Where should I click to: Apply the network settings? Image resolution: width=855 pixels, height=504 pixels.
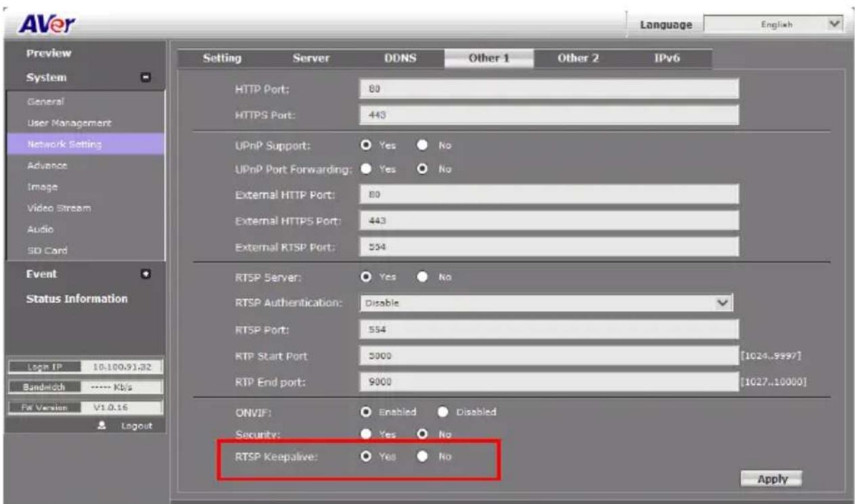coord(772,478)
